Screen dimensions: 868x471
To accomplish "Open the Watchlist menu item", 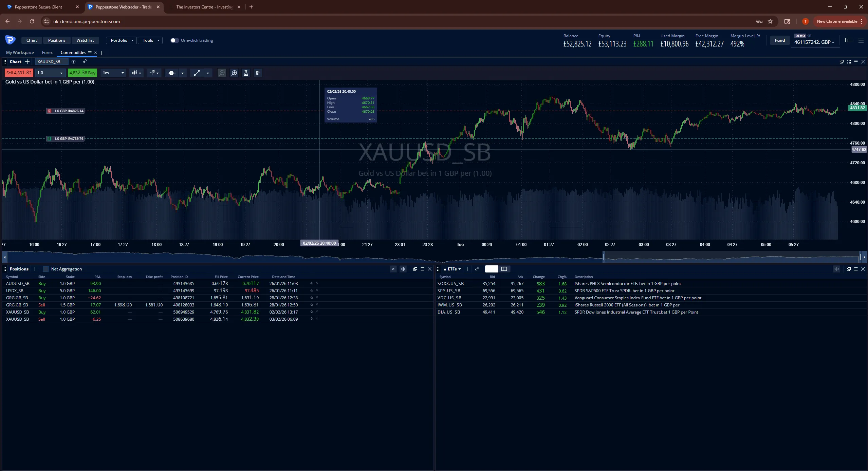I will (x=85, y=40).
